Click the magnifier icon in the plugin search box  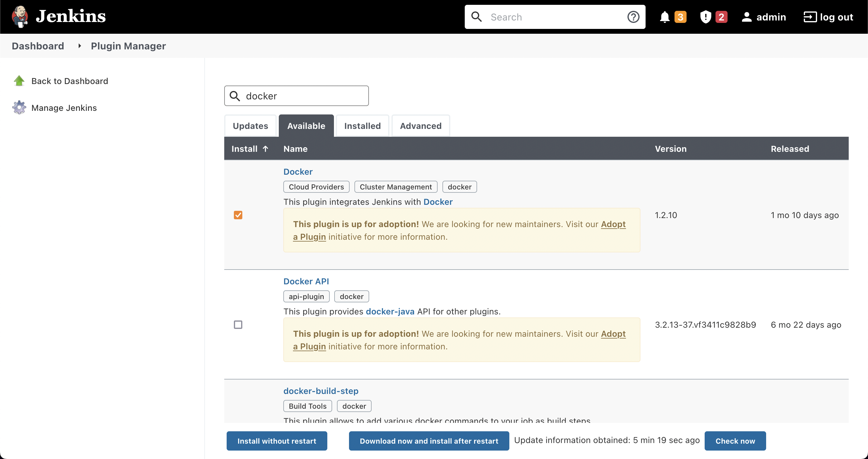(x=235, y=96)
